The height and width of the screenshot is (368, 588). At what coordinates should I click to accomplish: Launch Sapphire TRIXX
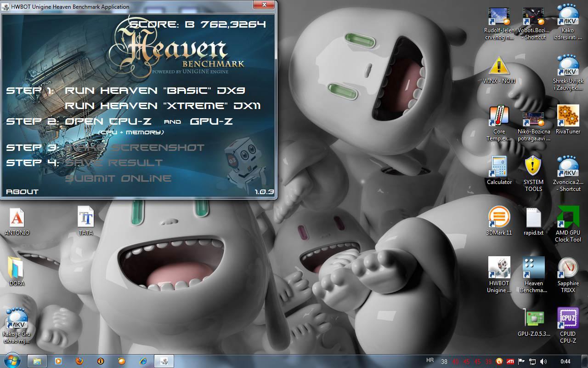pyautogui.click(x=568, y=275)
